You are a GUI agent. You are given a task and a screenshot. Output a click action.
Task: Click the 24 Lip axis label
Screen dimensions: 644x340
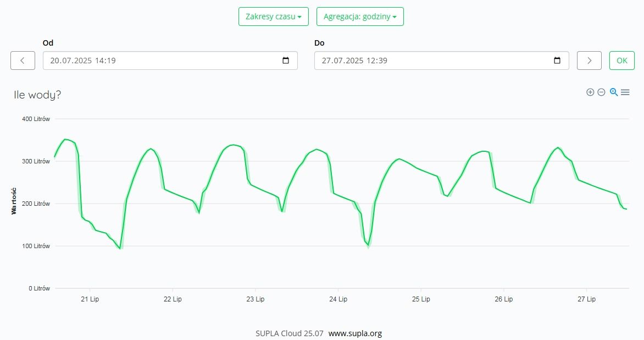coord(338,299)
